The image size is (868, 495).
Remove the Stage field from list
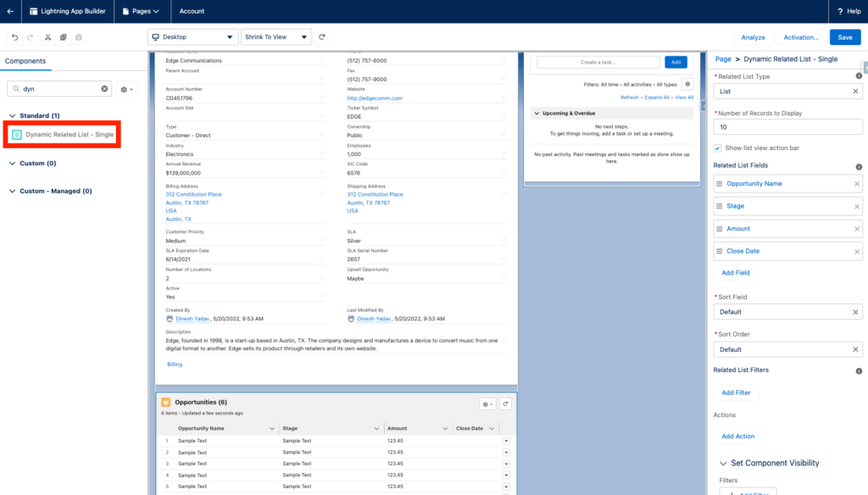[x=856, y=207]
